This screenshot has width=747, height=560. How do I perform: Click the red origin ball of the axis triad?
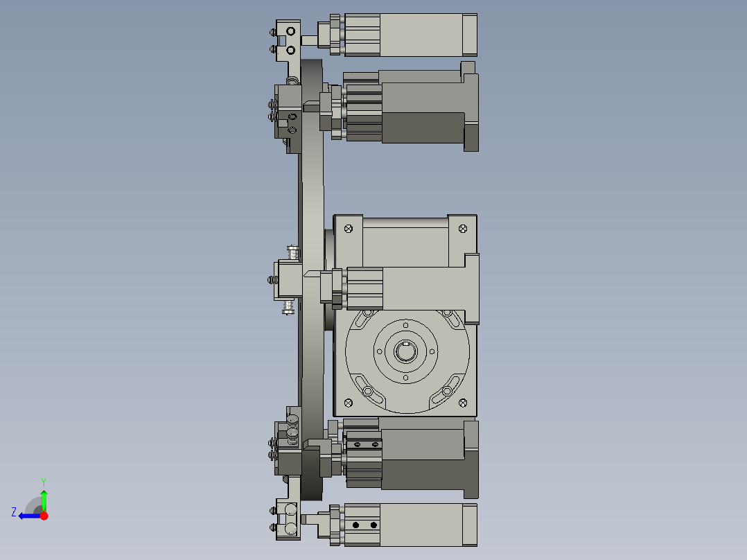[x=44, y=516]
